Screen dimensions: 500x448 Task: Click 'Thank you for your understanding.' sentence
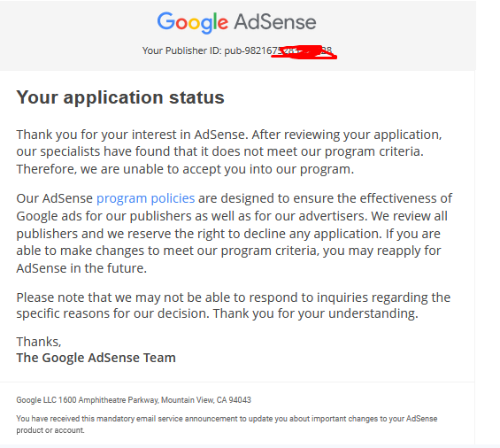316,313
